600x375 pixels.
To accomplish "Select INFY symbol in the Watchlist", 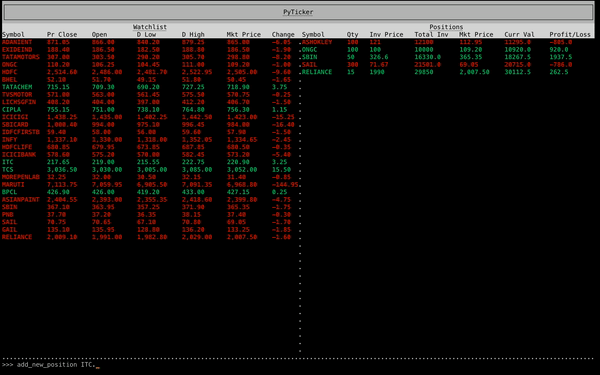I will 10,140.
